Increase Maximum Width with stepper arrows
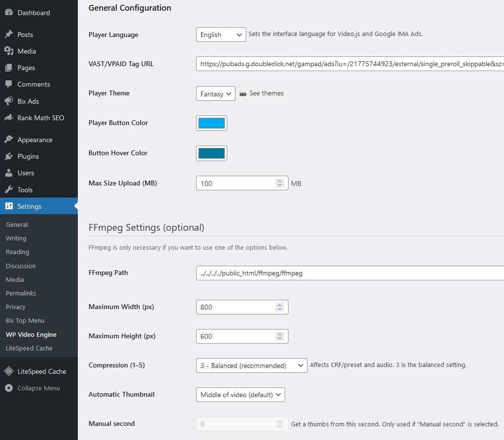This screenshot has width=504, height=440. (x=280, y=305)
